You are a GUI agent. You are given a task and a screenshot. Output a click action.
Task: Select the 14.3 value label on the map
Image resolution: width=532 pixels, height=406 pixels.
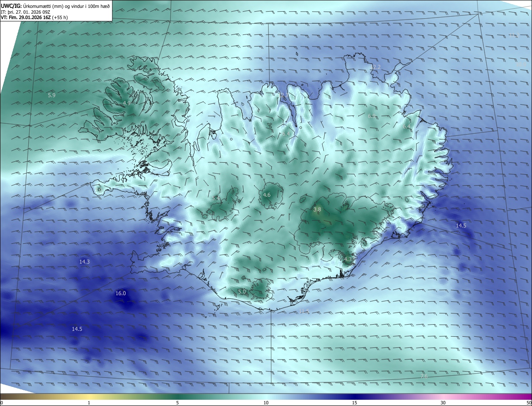(84, 262)
